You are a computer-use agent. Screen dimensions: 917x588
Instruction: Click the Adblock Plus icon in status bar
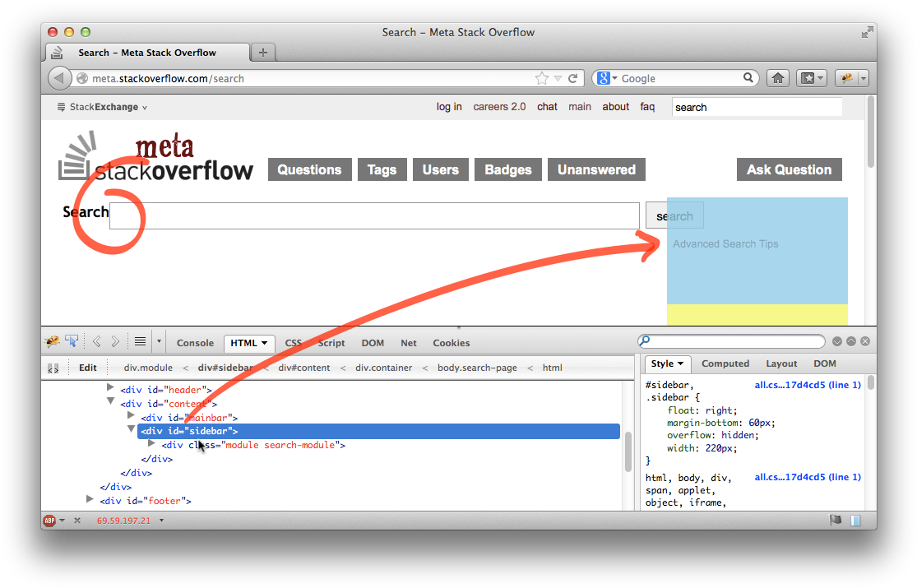click(49, 521)
